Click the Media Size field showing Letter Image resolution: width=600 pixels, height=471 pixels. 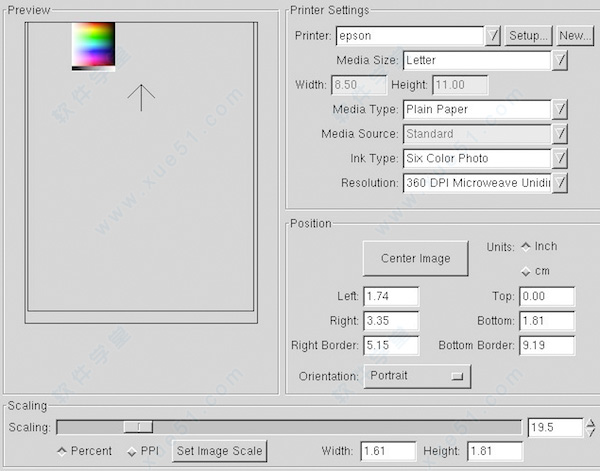point(477,60)
